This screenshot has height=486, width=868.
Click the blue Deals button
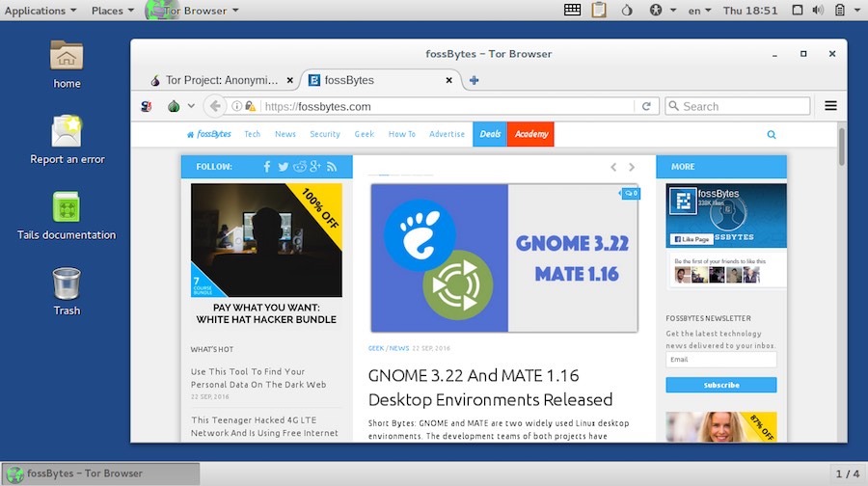tap(490, 134)
